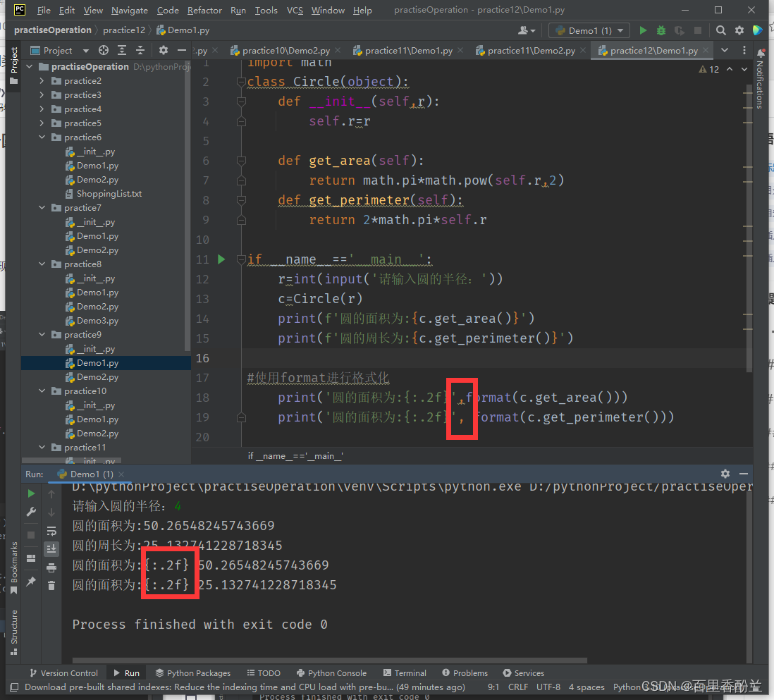Toggle the Bookmarks side tool button
The height and width of the screenshot is (700, 774).
tap(14, 567)
